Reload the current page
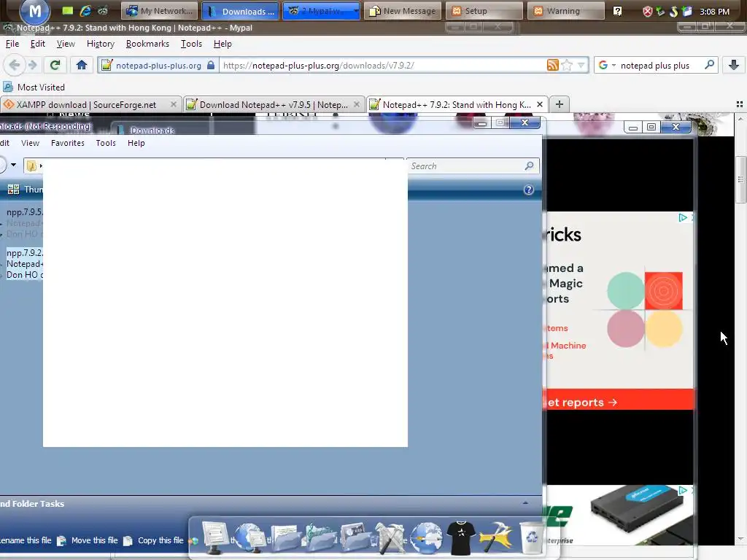Image resolution: width=747 pixels, height=560 pixels. click(55, 65)
